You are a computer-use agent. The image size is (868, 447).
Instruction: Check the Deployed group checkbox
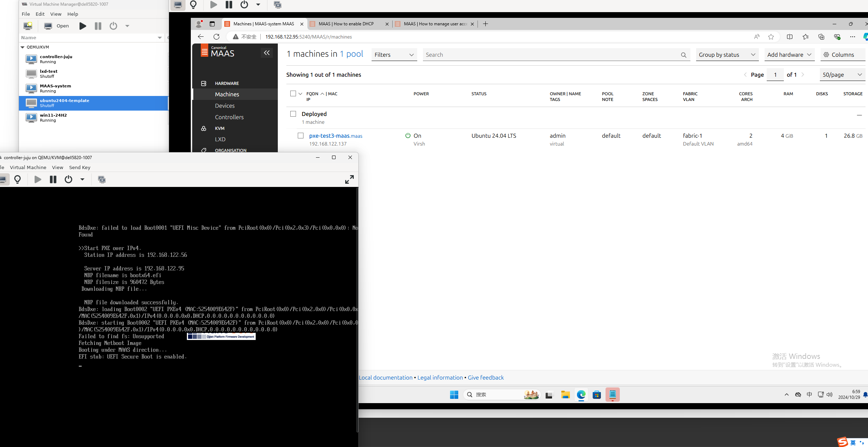[293, 113]
